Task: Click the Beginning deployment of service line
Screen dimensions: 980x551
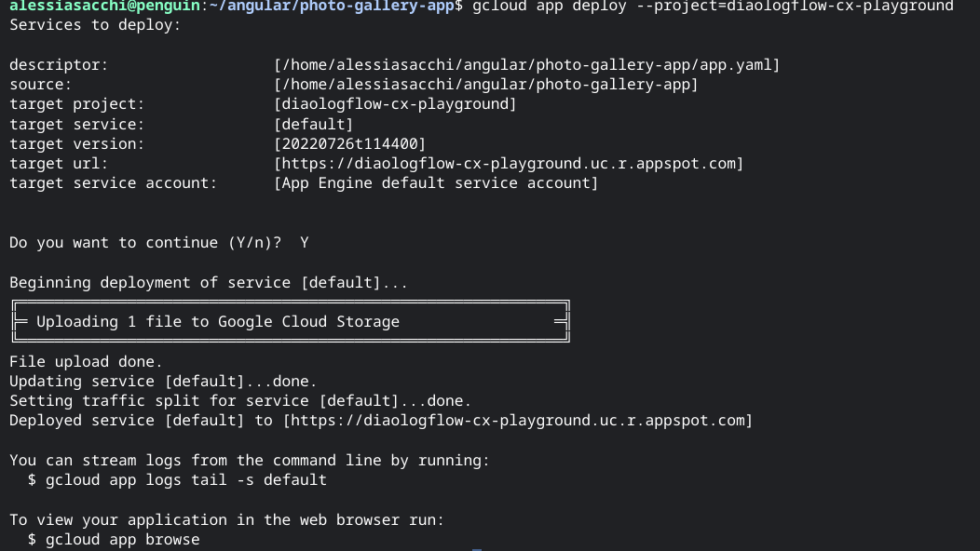Action: tap(208, 283)
